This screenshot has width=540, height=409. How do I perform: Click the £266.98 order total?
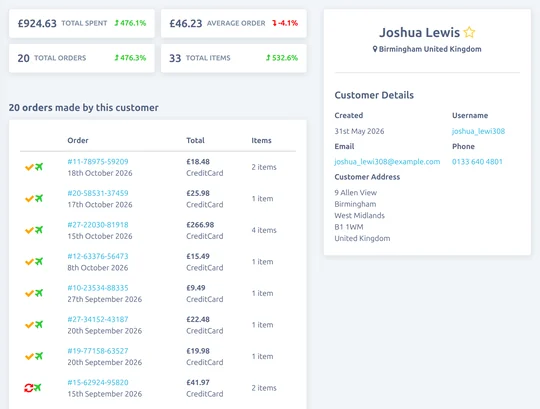[x=200, y=225]
